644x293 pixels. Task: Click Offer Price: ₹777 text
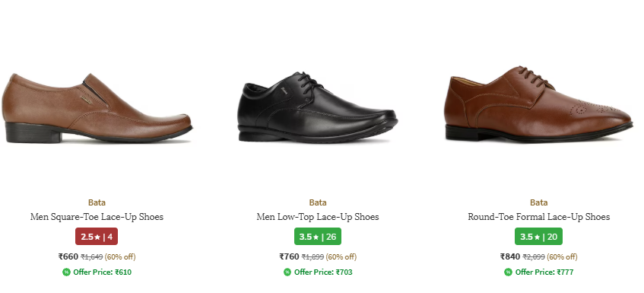tap(544, 272)
